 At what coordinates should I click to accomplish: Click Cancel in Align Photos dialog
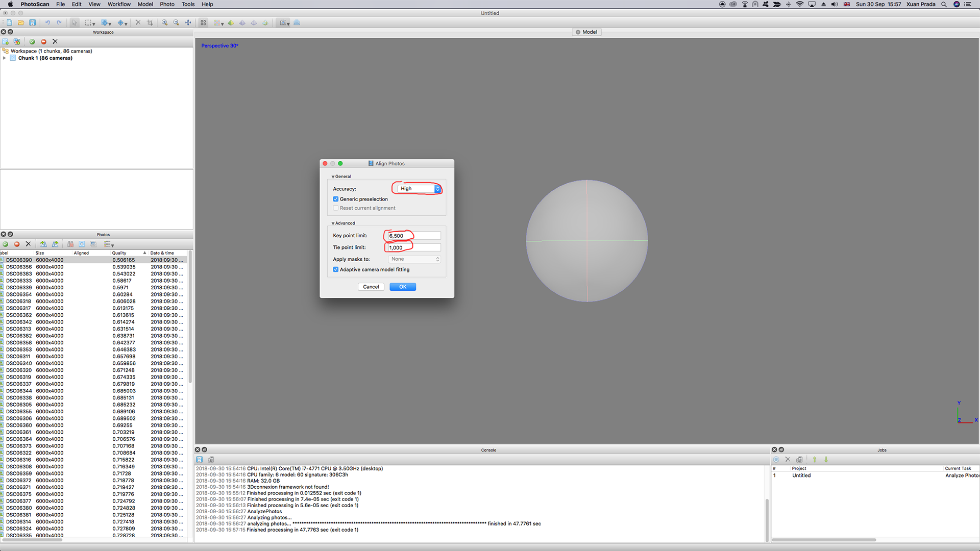(371, 287)
